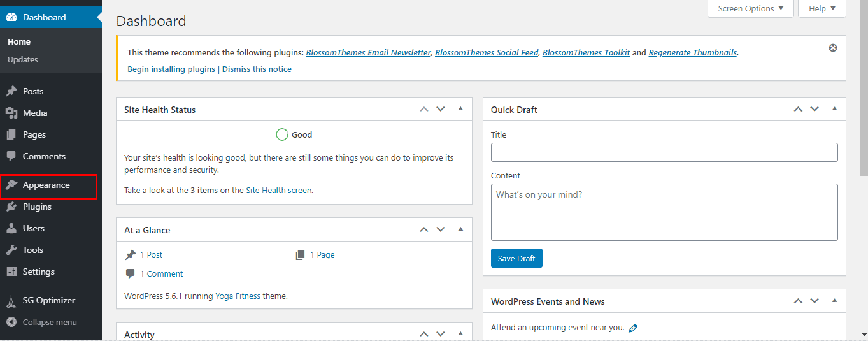
Task: Collapse the Quick Draft panel
Action: 834,109
